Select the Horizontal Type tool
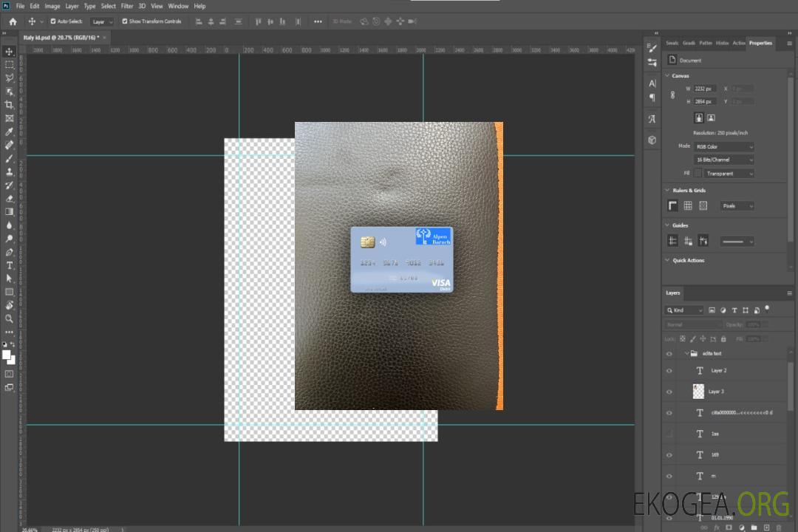 [10, 265]
